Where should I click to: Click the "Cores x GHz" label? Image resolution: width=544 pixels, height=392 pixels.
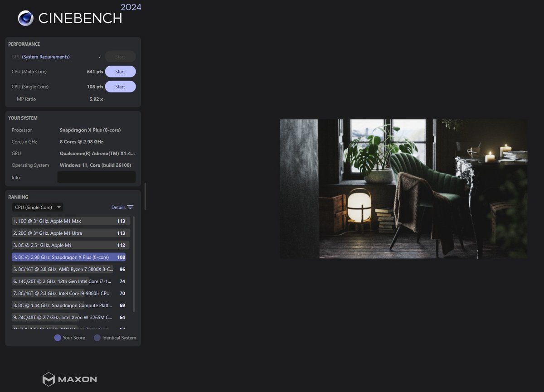(x=24, y=142)
